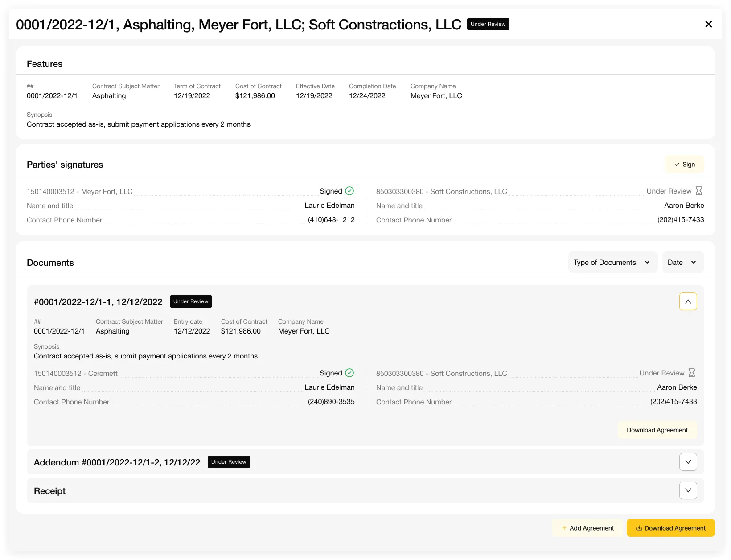Click the Type of Documents chevron arrow
Viewport: 731px width, 560px height.
click(x=647, y=262)
